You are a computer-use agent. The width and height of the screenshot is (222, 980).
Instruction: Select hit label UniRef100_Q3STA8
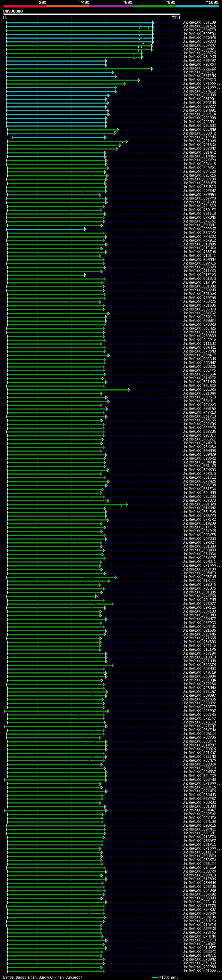[199, 252]
